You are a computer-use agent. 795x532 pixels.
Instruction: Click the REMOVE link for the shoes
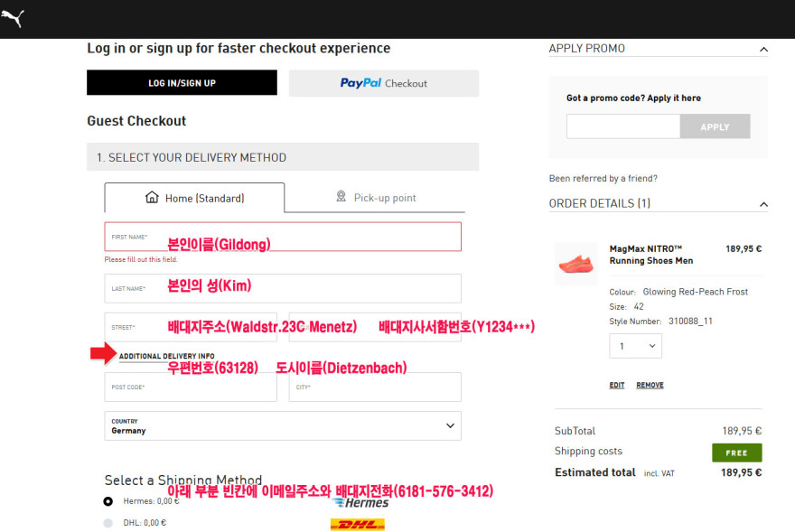pyautogui.click(x=650, y=386)
